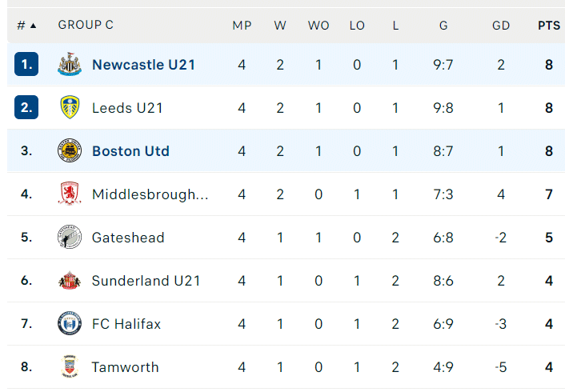Click the Leeds U21 club crest

pos(70,107)
